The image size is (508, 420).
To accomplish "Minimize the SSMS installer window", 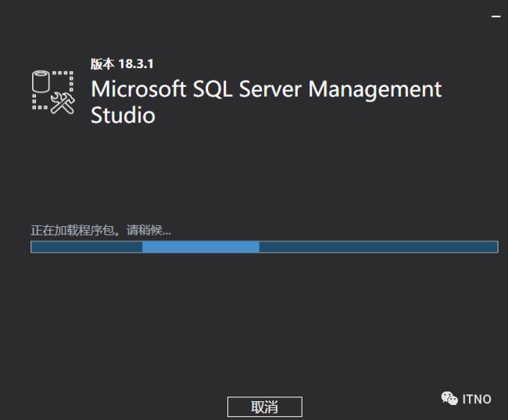I will tap(495, 16).
